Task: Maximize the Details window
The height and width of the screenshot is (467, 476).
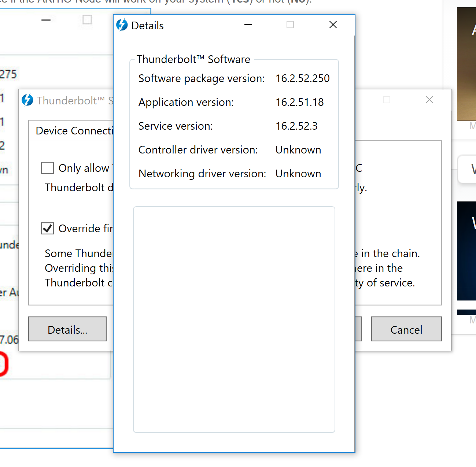Action: (x=290, y=25)
